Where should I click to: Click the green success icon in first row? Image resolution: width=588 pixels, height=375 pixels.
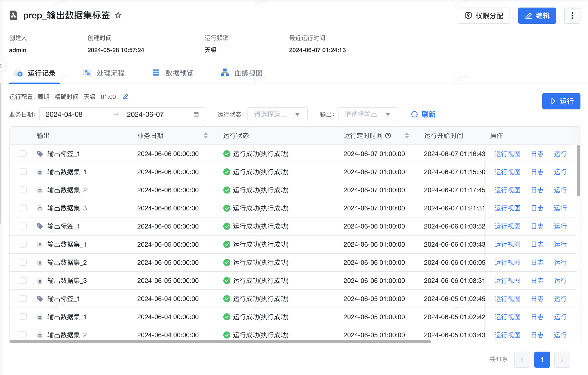click(x=227, y=154)
